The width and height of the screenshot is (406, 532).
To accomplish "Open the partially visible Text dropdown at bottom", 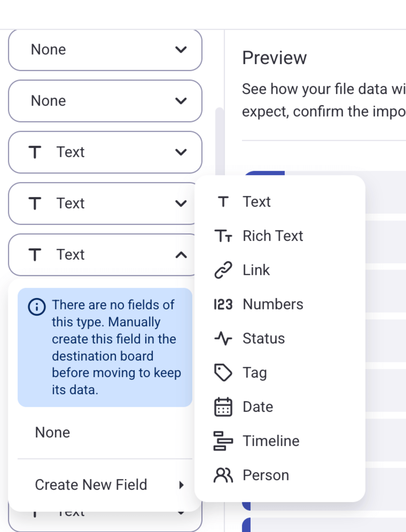I will pos(181,513).
